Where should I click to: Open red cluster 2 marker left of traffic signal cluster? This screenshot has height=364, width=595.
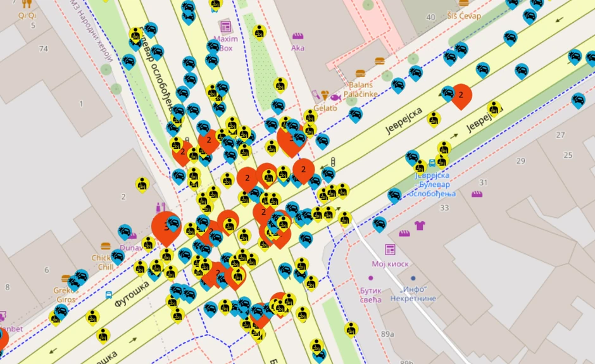click(247, 179)
